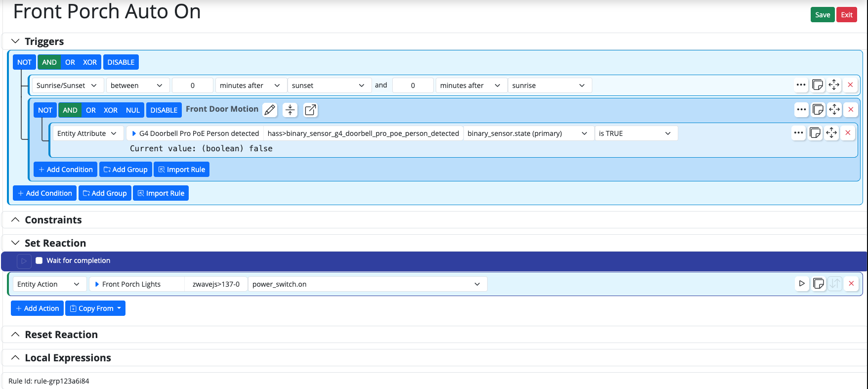This screenshot has width=868, height=389.
Task: Click the green Save button
Action: (x=822, y=15)
